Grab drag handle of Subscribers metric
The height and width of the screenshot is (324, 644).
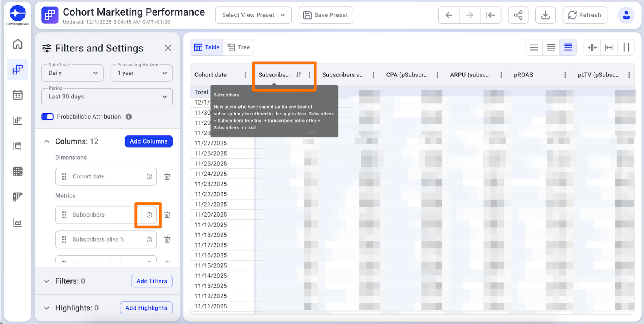coord(64,215)
